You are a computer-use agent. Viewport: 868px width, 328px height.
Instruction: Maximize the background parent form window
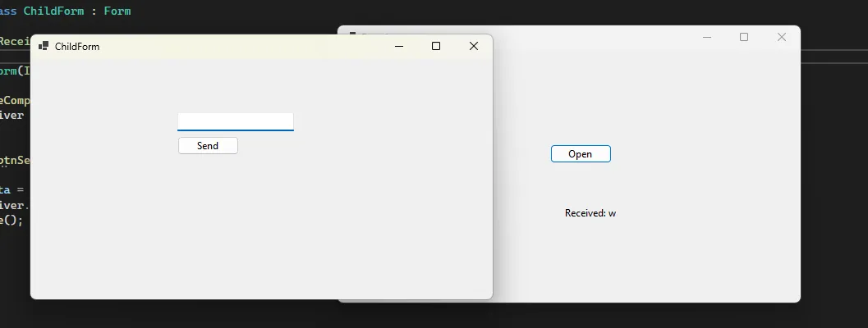(x=744, y=37)
